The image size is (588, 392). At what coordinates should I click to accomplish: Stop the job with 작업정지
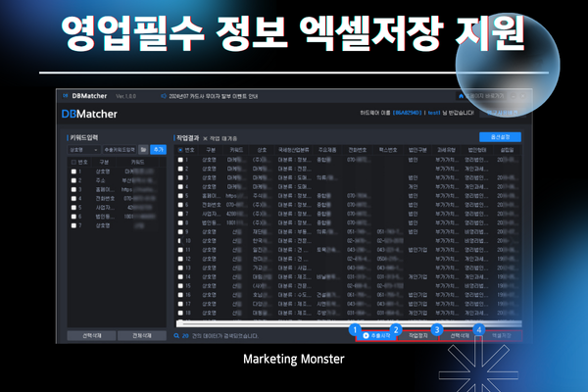tap(417, 336)
